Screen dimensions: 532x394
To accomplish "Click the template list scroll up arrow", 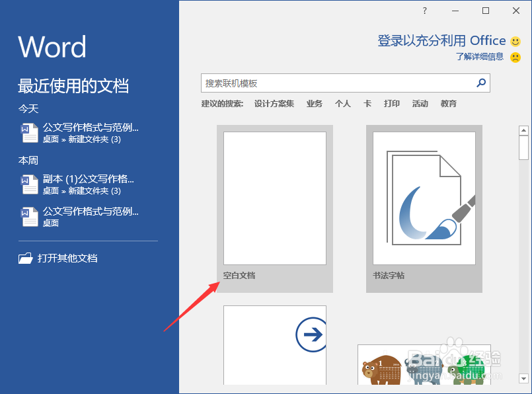I will point(523,130).
